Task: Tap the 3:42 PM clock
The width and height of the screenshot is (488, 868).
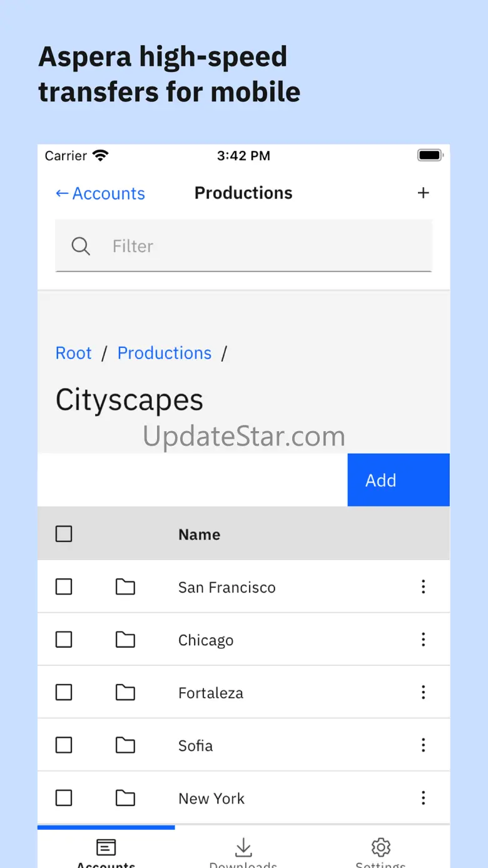Action: (x=243, y=156)
